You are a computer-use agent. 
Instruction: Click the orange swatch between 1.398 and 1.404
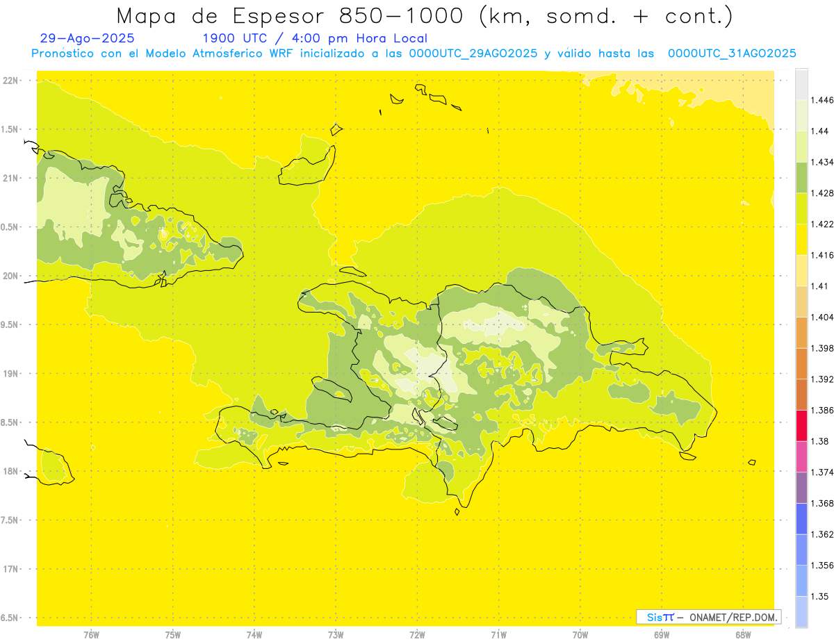[801, 332]
